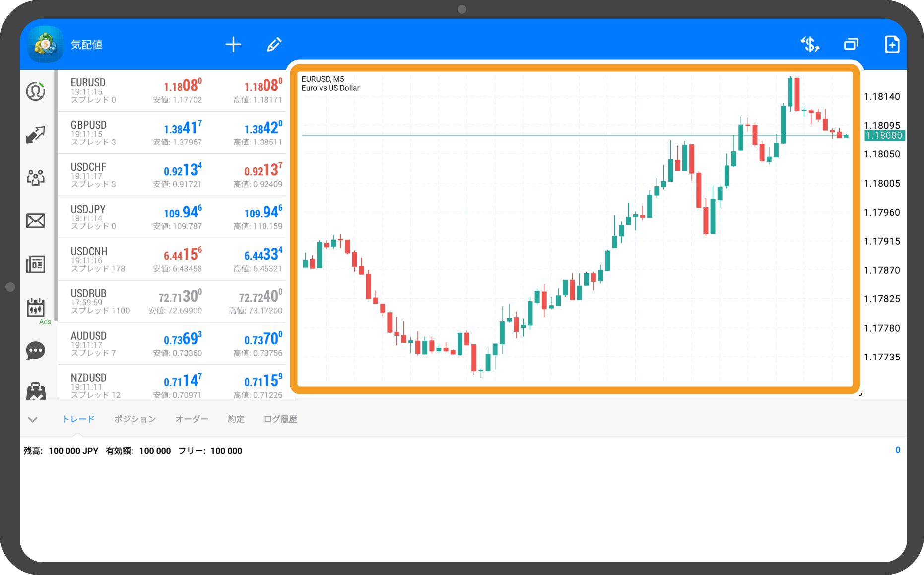Select the 約定 tab
The image size is (924, 575).
tap(236, 419)
